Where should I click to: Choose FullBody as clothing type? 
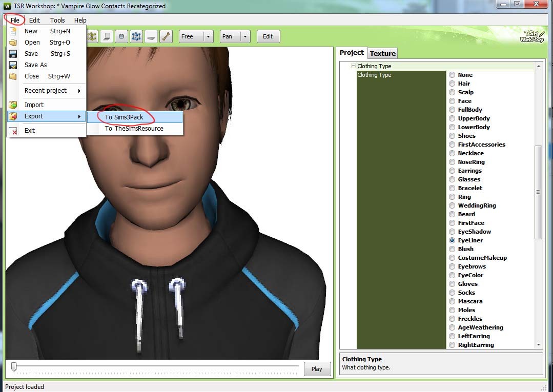point(452,110)
